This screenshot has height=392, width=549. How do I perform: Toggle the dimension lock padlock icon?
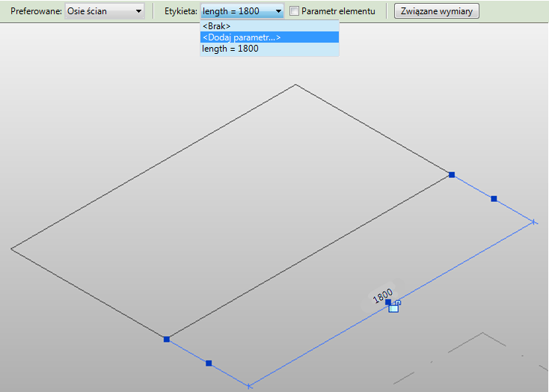(x=394, y=307)
